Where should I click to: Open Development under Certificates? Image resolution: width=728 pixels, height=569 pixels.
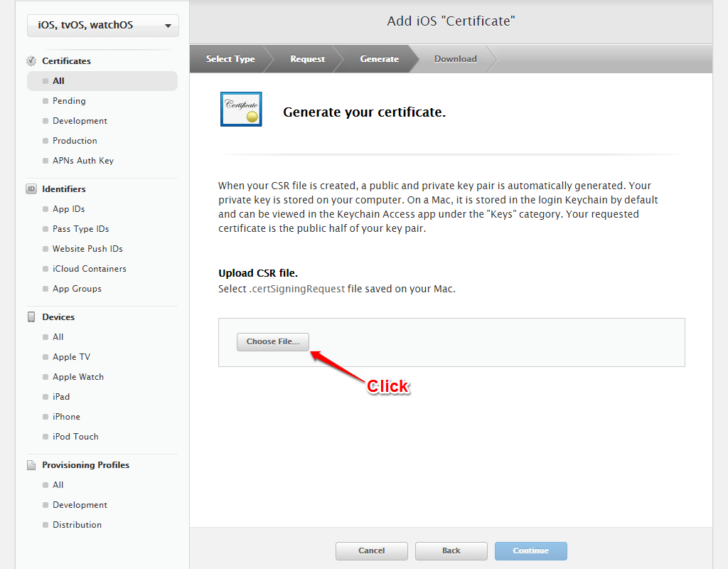[x=80, y=121]
